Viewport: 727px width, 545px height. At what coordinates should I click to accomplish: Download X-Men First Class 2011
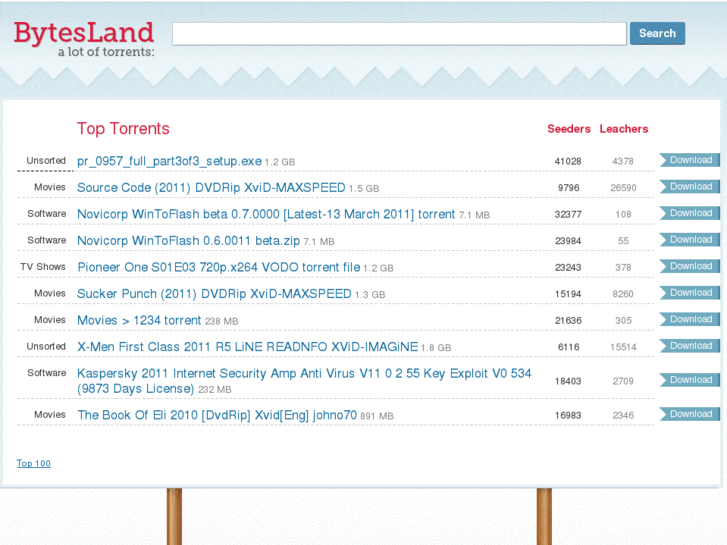pos(689,346)
